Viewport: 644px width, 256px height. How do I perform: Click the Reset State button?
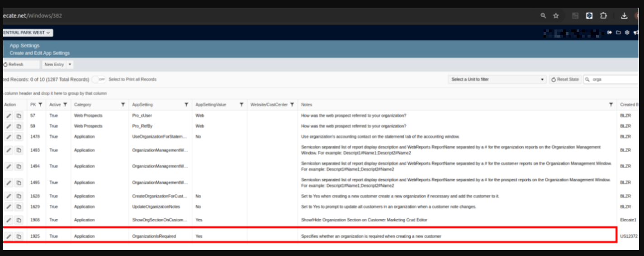(565, 79)
